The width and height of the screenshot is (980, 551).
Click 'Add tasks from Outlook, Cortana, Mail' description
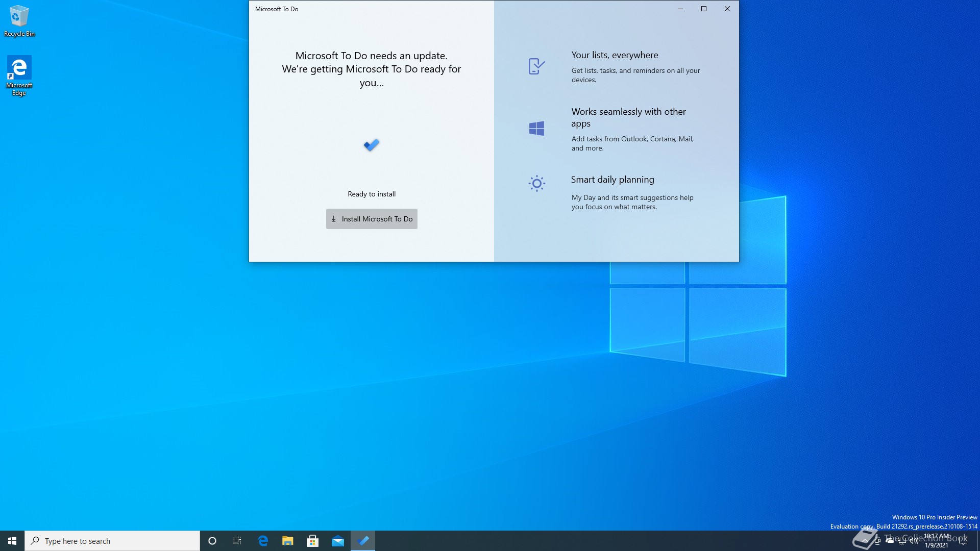tap(632, 143)
